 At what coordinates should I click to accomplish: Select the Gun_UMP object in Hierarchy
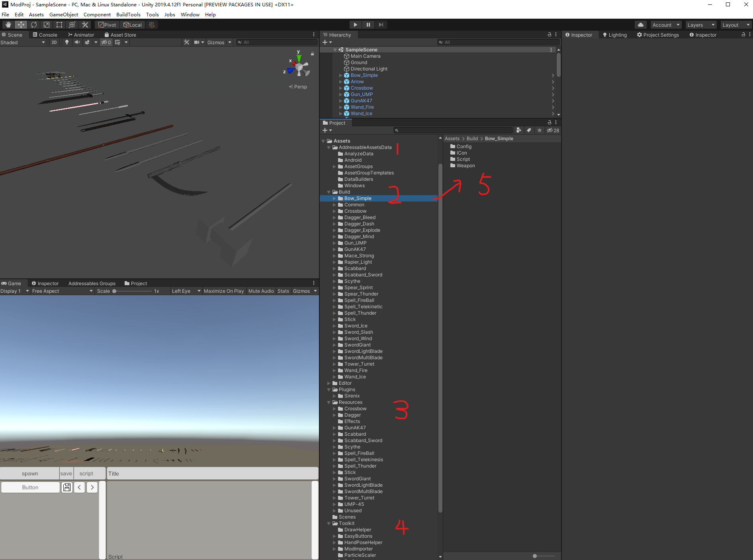pos(362,94)
